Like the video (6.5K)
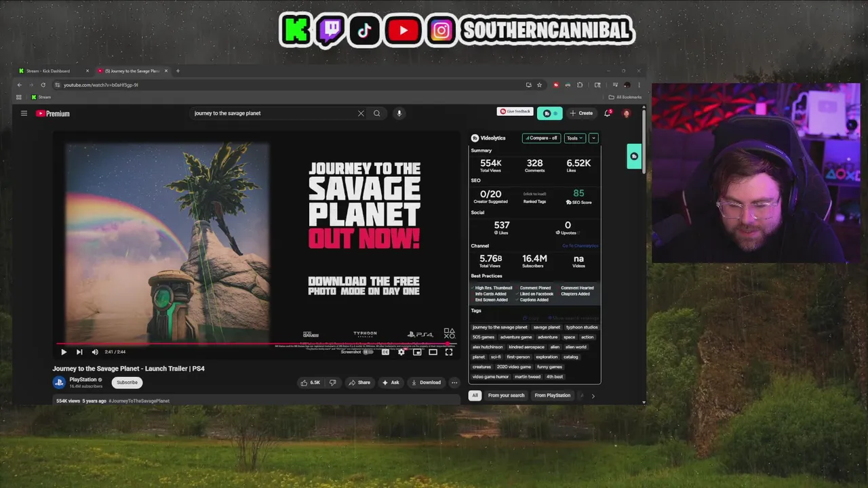Screen dimensions: 868x488 click(311, 382)
